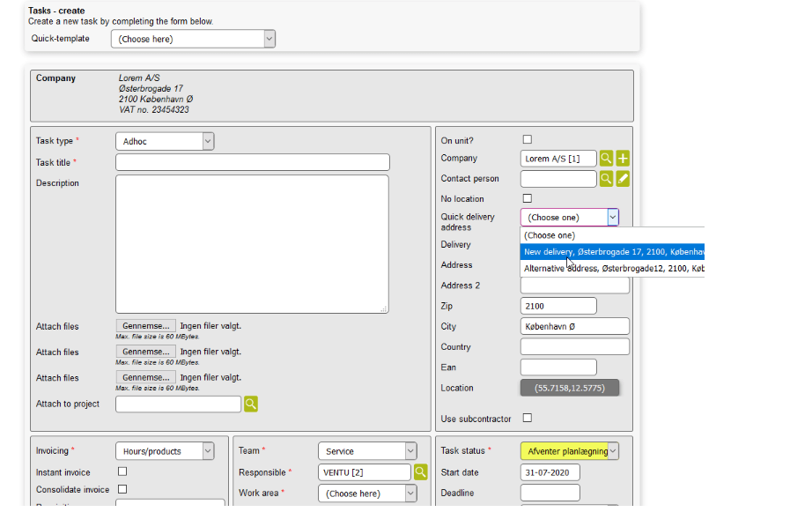
Task: Expand the Task type Adhoc dropdown
Action: pos(165,141)
